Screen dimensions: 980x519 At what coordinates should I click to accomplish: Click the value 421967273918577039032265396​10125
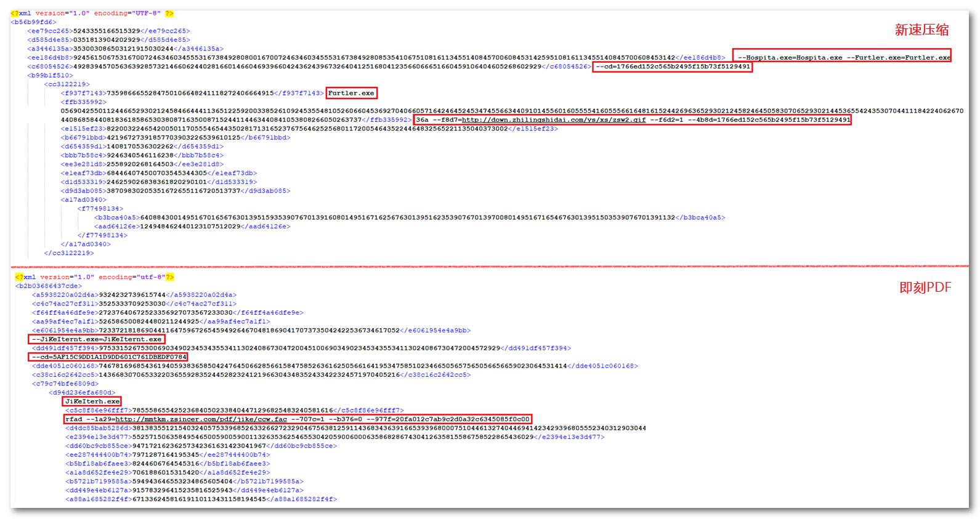coord(173,137)
